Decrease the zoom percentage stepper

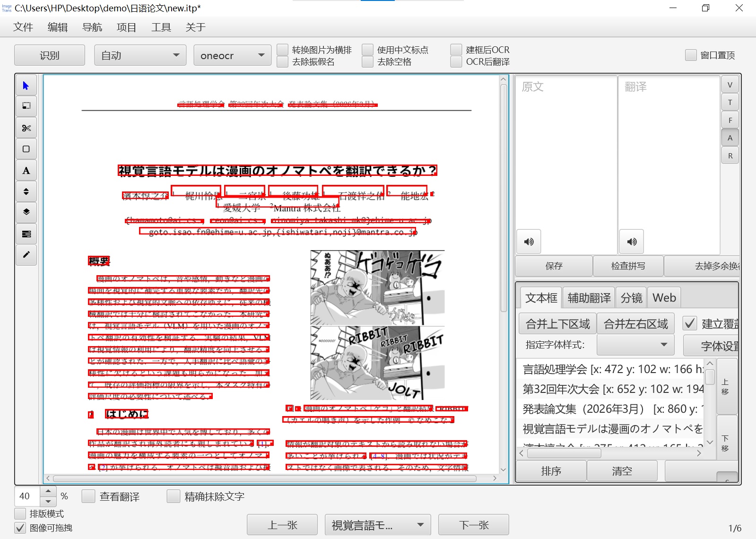[48, 501]
